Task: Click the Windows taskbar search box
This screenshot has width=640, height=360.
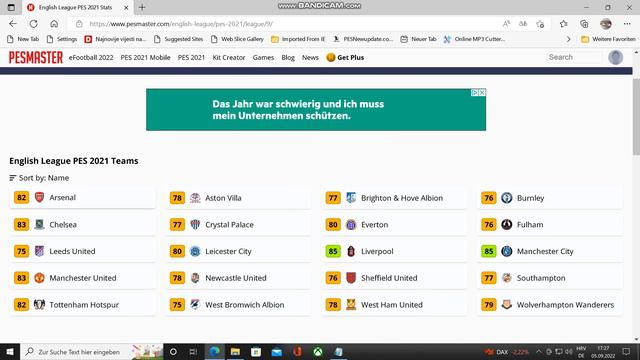Action: pos(91,352)
